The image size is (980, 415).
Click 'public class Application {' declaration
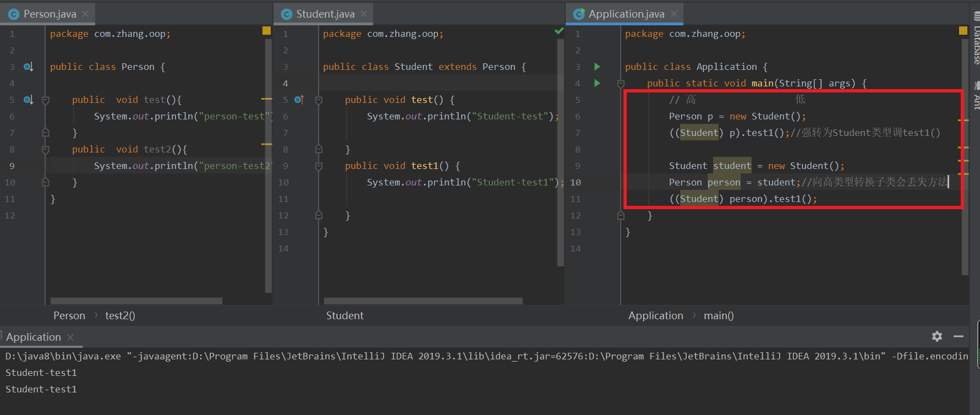pyautogui.click(x=696, y=67)
